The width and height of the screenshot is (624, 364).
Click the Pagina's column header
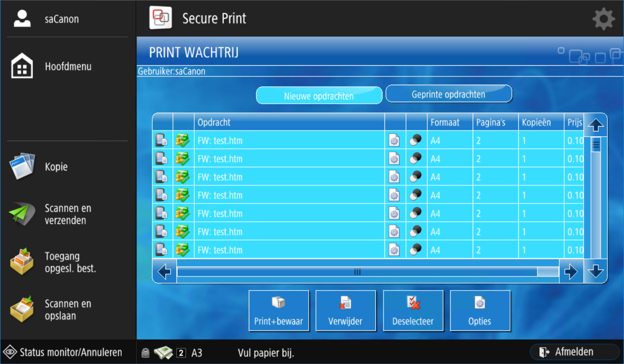pos(496,122)
